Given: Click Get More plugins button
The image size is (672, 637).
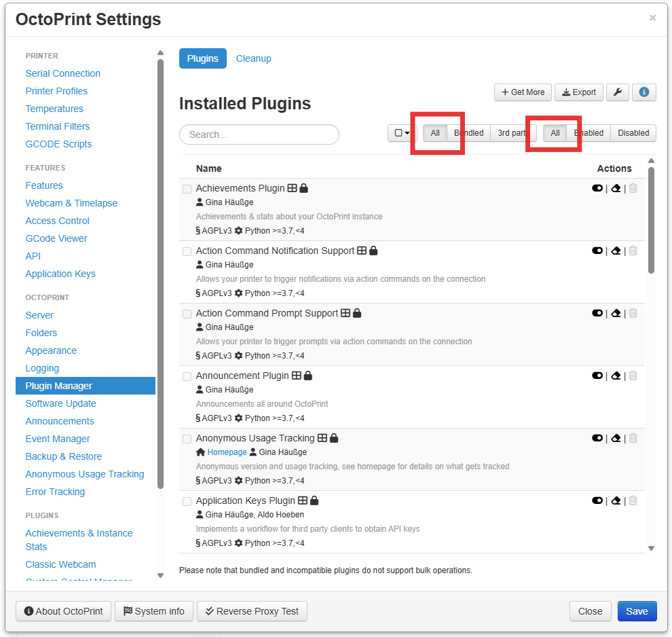Looking at the screenshot, I should (523, 92).
